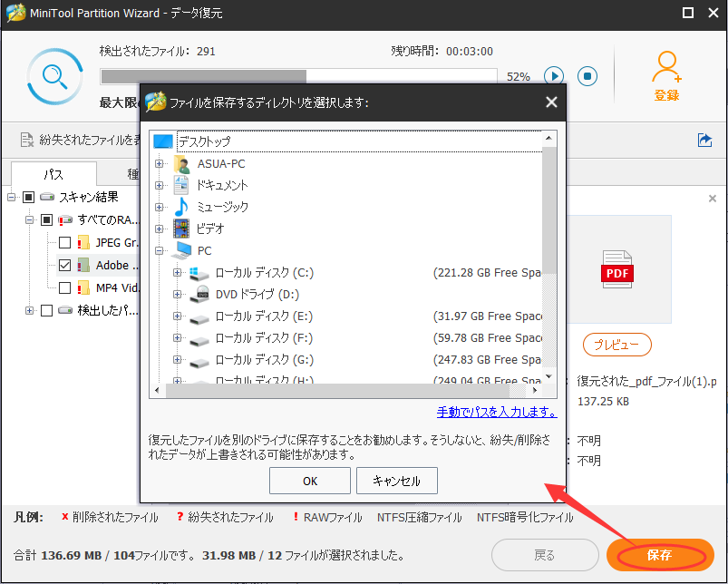Click the PDF file preview thumbnail
728x584 pixels.
pos(617,269)
